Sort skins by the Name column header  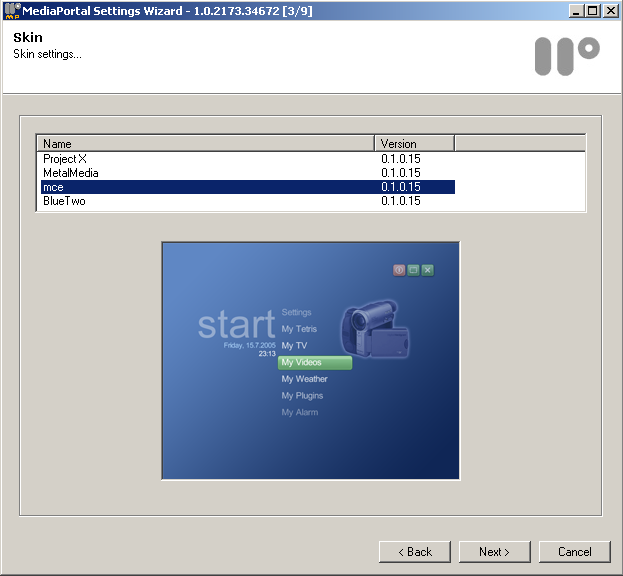pos(205,143)
